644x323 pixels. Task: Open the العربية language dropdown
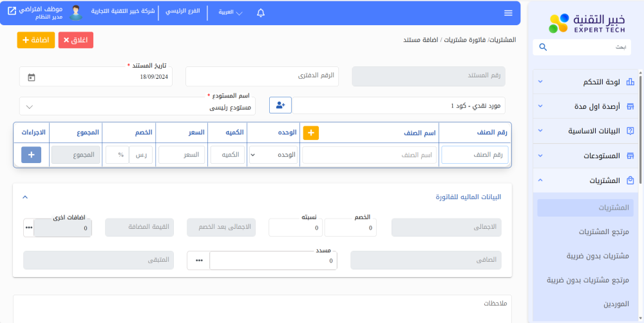pos(230,13)
